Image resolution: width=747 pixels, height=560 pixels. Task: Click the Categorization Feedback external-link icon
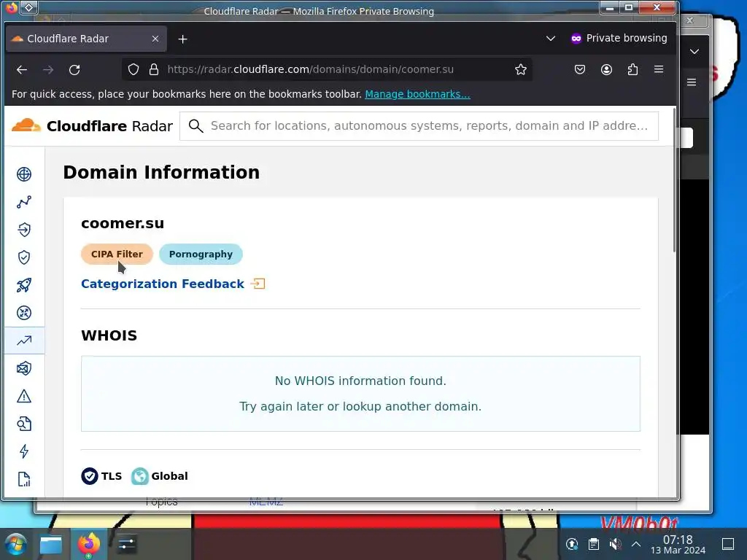click(x=258, y=284)
